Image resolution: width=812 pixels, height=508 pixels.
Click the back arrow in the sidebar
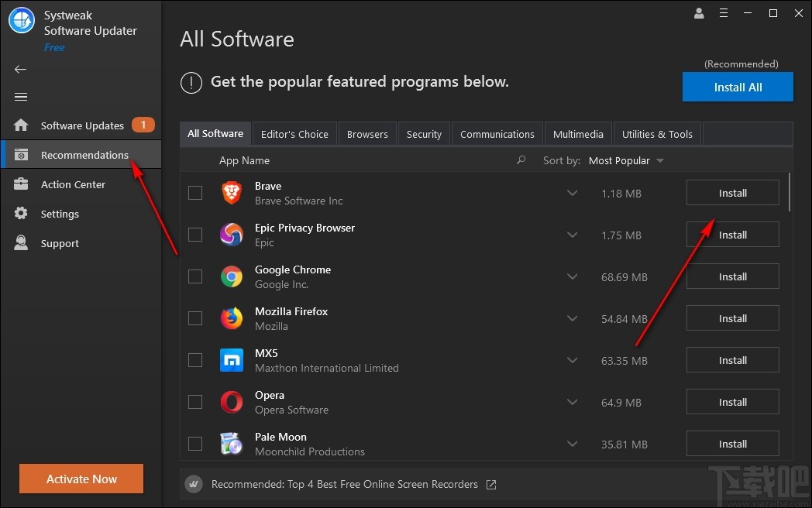point(20,69)
